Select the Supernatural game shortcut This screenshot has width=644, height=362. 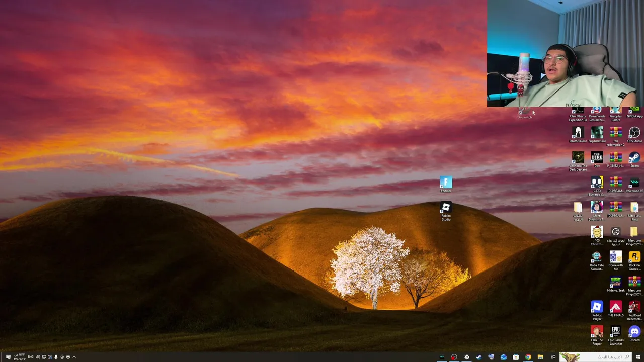(597, 135)
